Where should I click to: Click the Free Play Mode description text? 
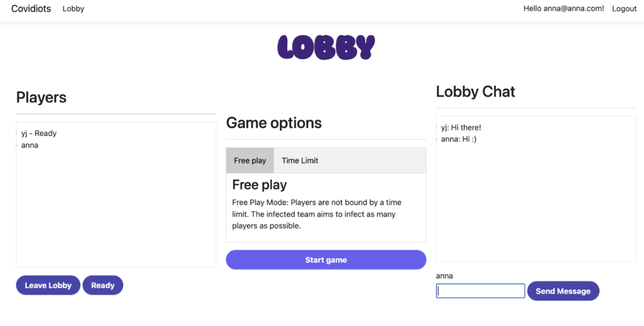tap(317, 214)
